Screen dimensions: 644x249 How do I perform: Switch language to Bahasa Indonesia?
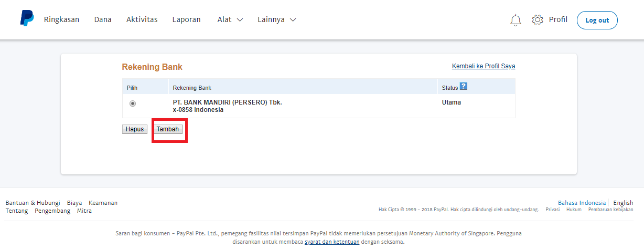click(582, 203)
